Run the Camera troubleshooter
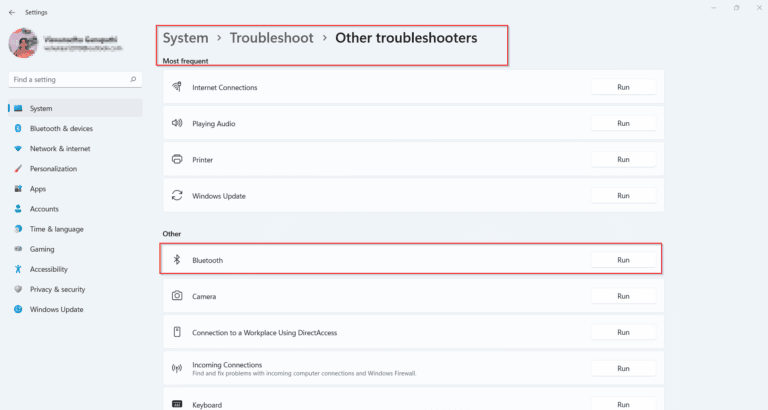This screenshot has width=768, height=410. tap(622, 296)
